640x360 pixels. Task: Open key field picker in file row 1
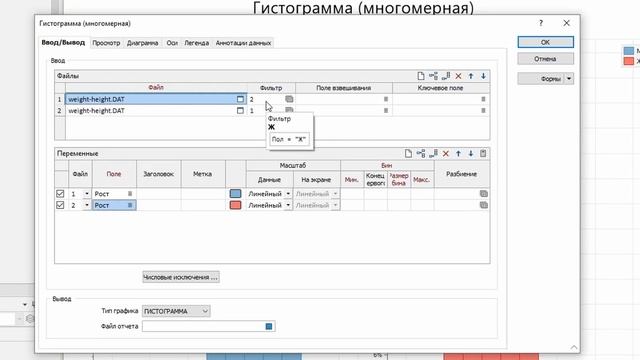[483, 99]
